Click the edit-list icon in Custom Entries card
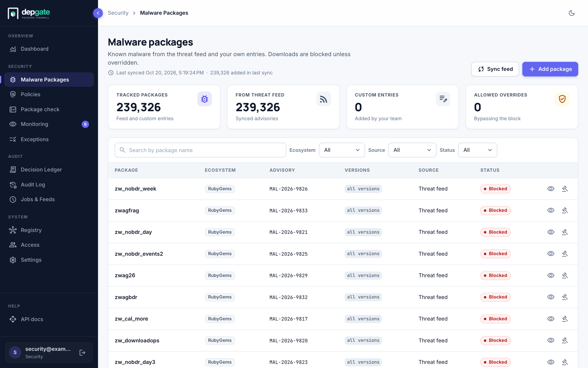Viewport: 588px width, 368px height. click(443, 99)
